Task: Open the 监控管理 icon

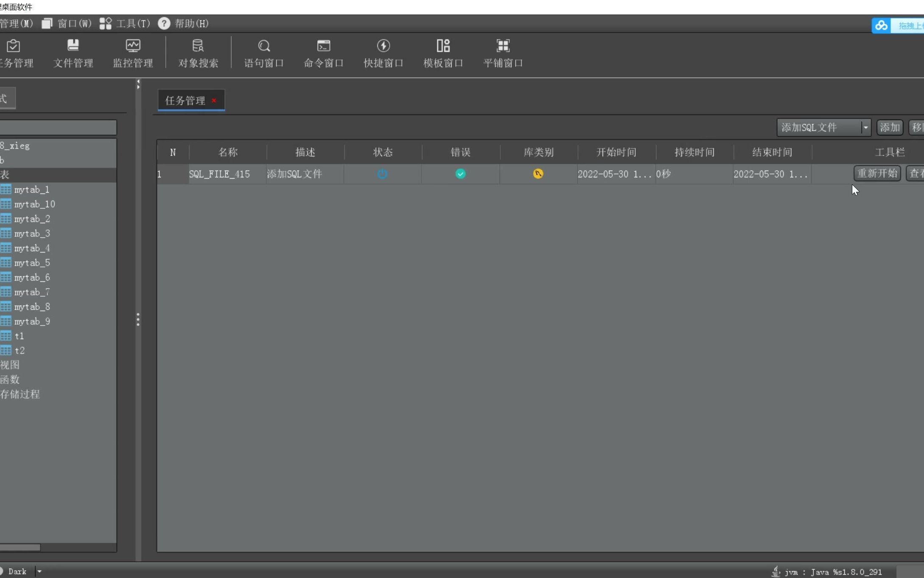Action: [133, 52]
